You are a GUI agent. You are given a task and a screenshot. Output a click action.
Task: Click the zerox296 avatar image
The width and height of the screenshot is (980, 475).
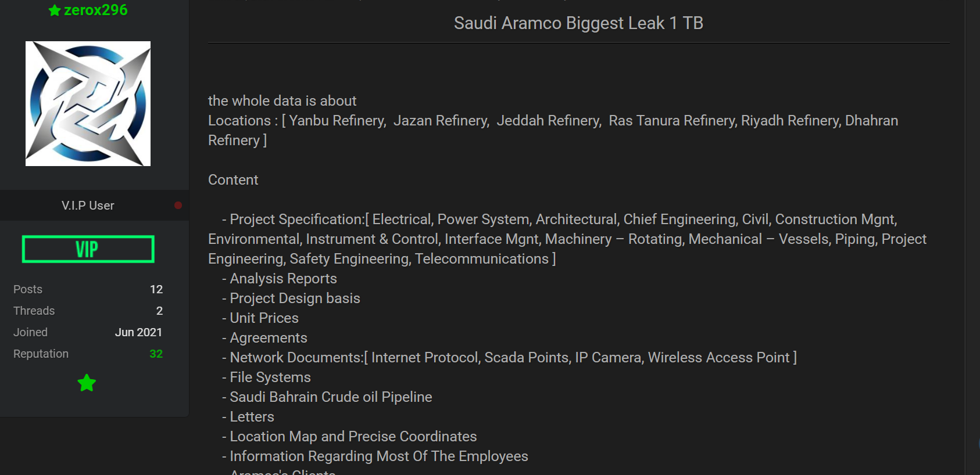[x=88, y=103]
